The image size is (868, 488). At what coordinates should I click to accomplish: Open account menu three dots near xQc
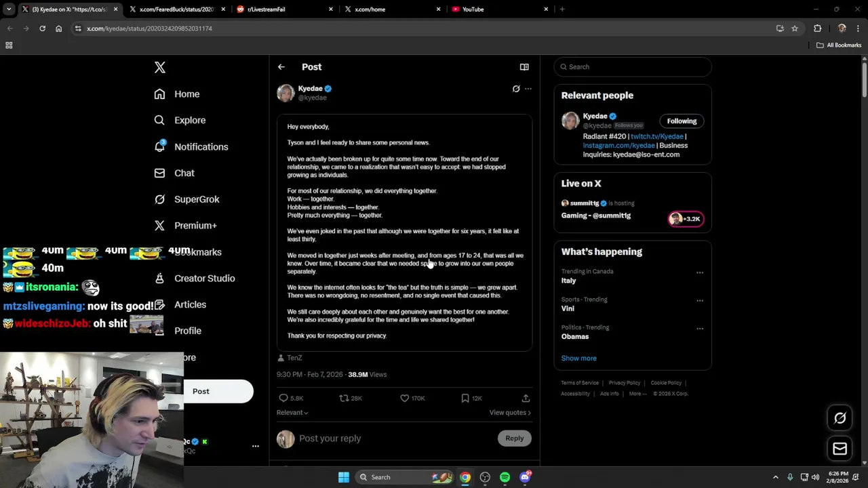pos(256,446)
